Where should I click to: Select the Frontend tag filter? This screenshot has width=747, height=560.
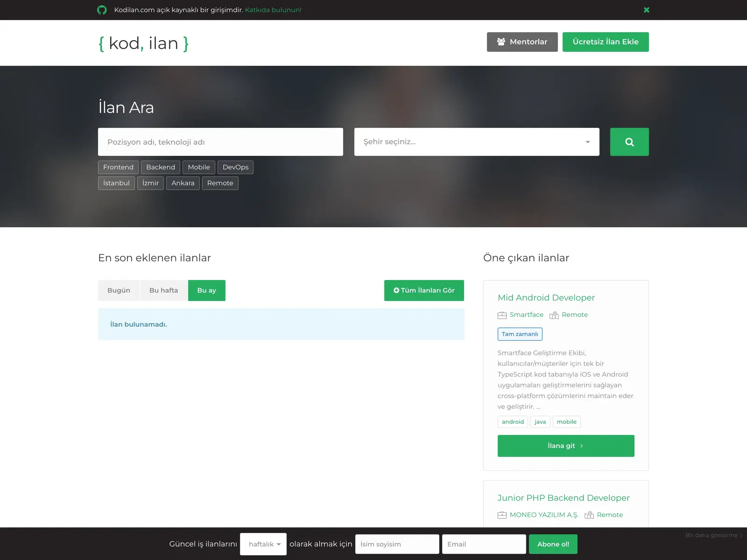tap(118, 167)
